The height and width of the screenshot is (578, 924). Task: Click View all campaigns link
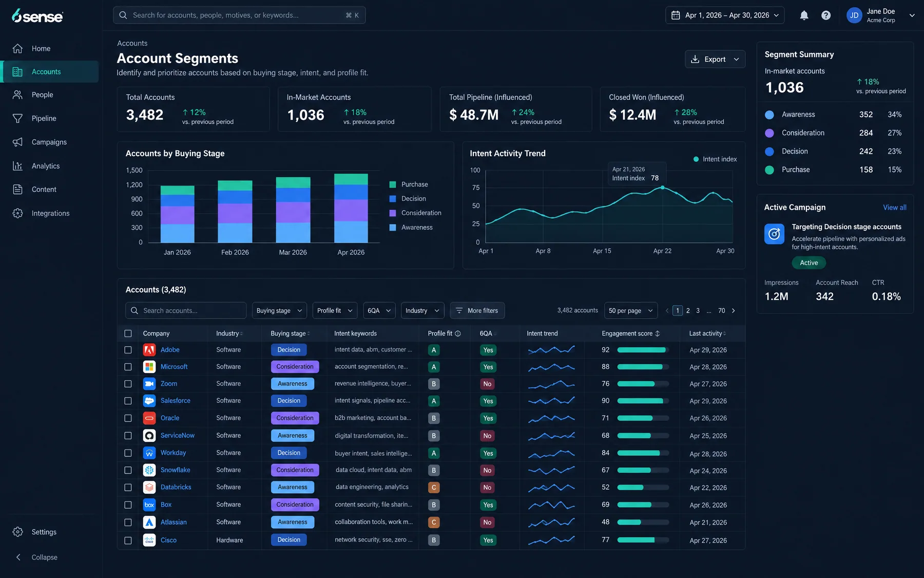[894, 208]
